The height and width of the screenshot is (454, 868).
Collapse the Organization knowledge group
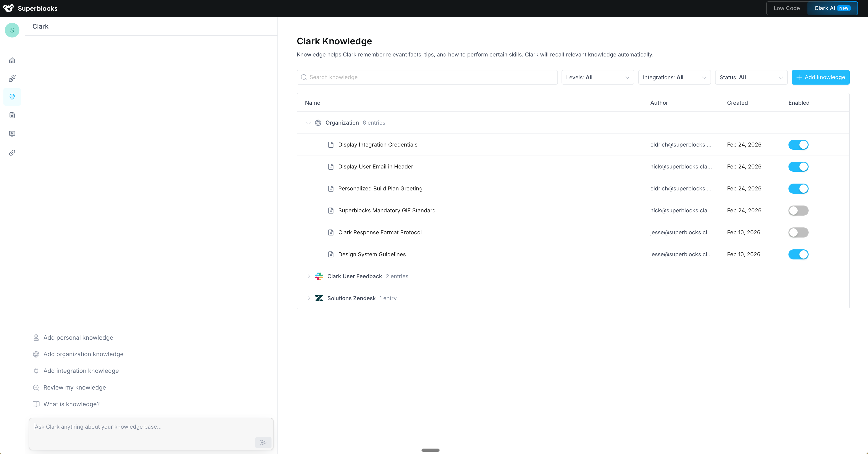click(308, 123)
